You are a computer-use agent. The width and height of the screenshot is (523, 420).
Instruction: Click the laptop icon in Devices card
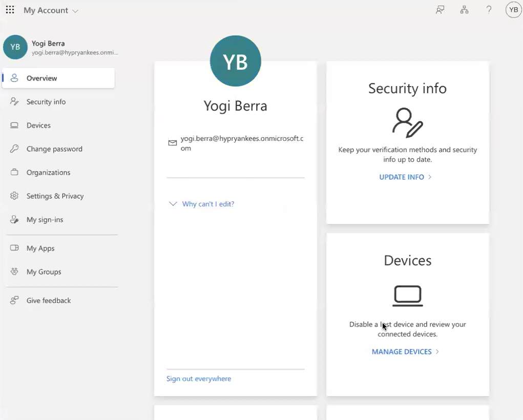[x=407, y=296]
